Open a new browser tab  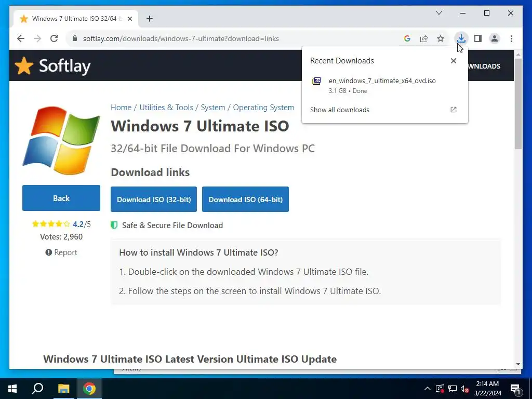click(x=149, y=19)
